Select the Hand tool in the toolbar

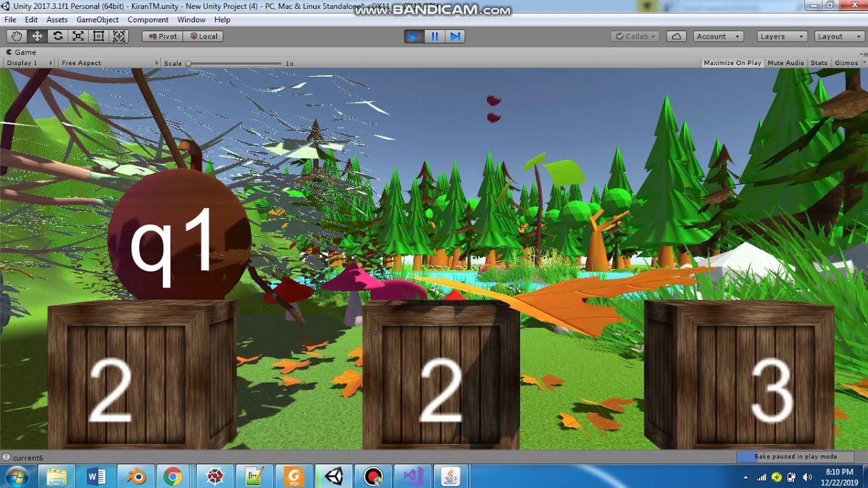click(16, 36)
